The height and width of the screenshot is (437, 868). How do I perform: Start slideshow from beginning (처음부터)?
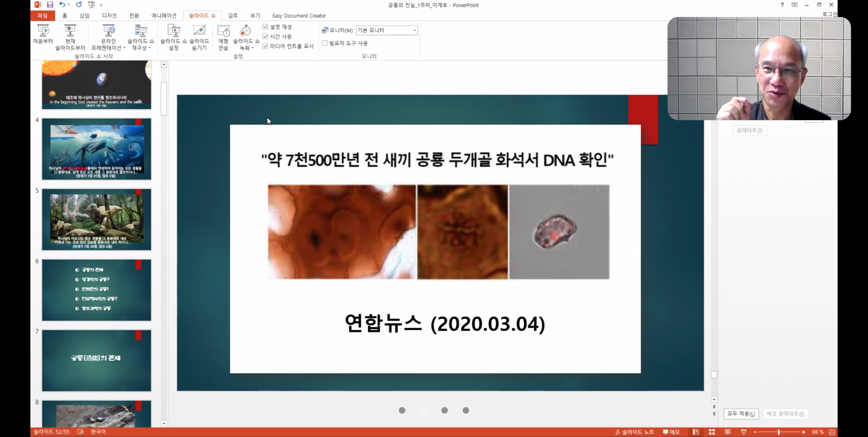(x=43, y=34)
